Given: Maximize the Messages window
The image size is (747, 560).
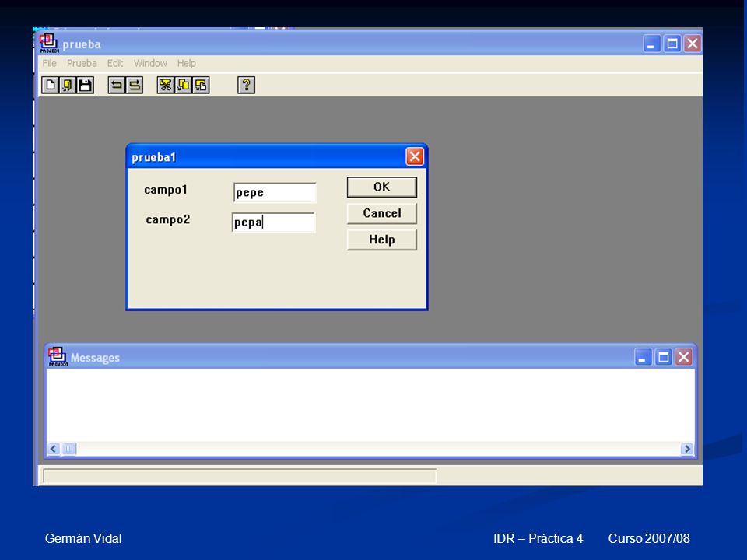Looking at the screenshot, I should click(x=663, y=357).
